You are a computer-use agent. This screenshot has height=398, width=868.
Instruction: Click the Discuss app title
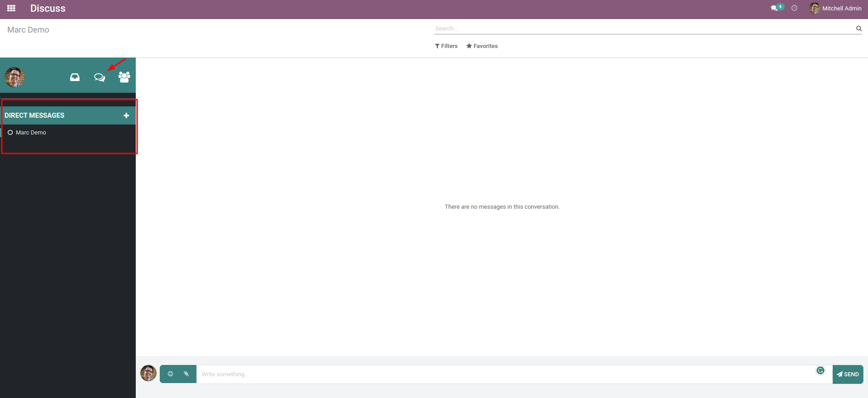(x=48, y=8)
